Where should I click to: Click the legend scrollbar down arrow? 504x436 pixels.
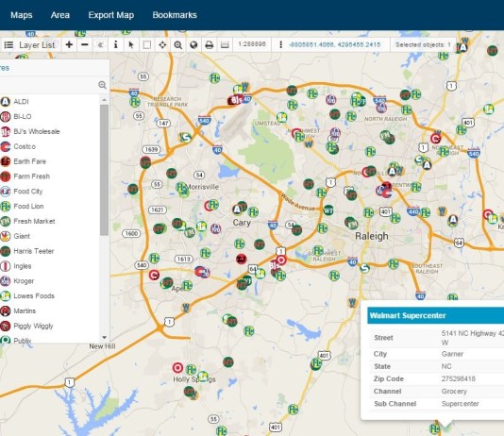pos(104,337)
